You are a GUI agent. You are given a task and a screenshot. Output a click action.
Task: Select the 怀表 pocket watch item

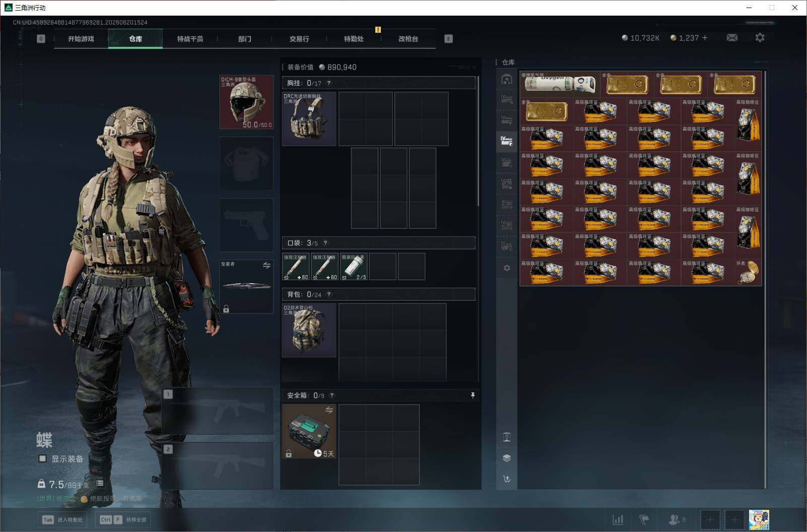tap(748, 273)
